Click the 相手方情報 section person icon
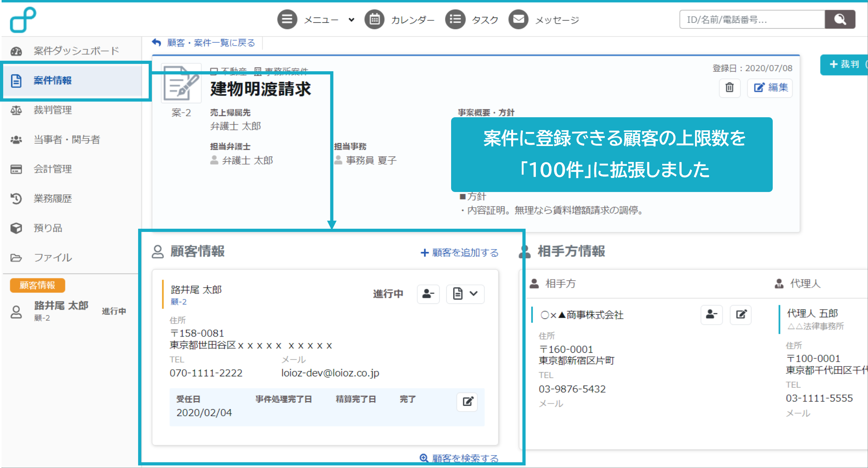 pos(524,251)
